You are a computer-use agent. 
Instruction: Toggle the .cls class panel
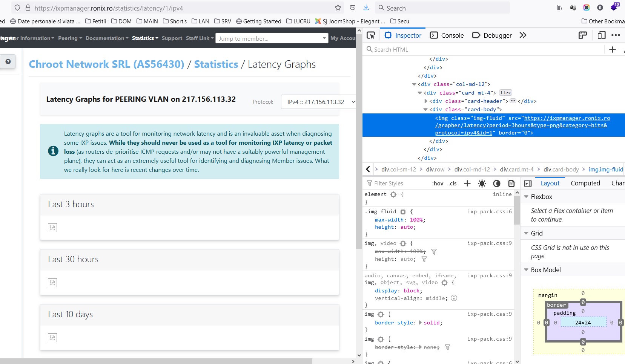[453, 184]
